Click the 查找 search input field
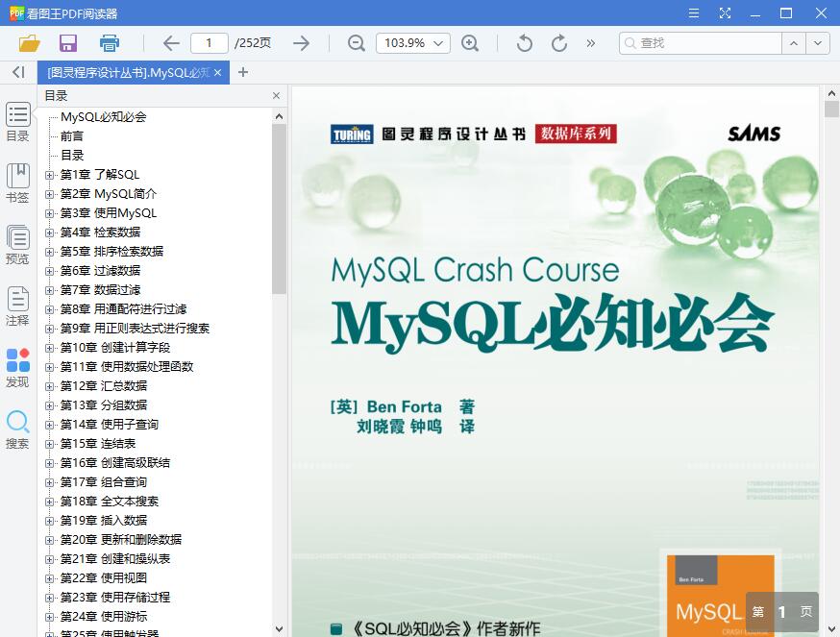This screenshot has height=637, width=840. point(701,43)
